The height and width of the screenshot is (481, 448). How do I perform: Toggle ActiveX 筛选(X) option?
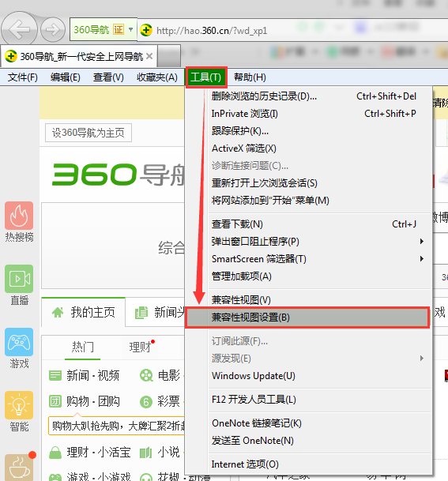[x=308, y=148]
